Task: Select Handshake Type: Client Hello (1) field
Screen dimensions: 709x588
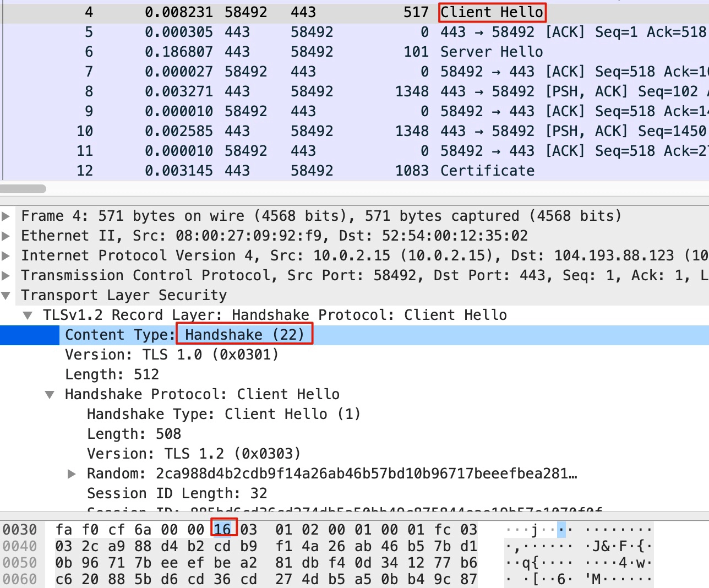Action: (x=223, y=415)
